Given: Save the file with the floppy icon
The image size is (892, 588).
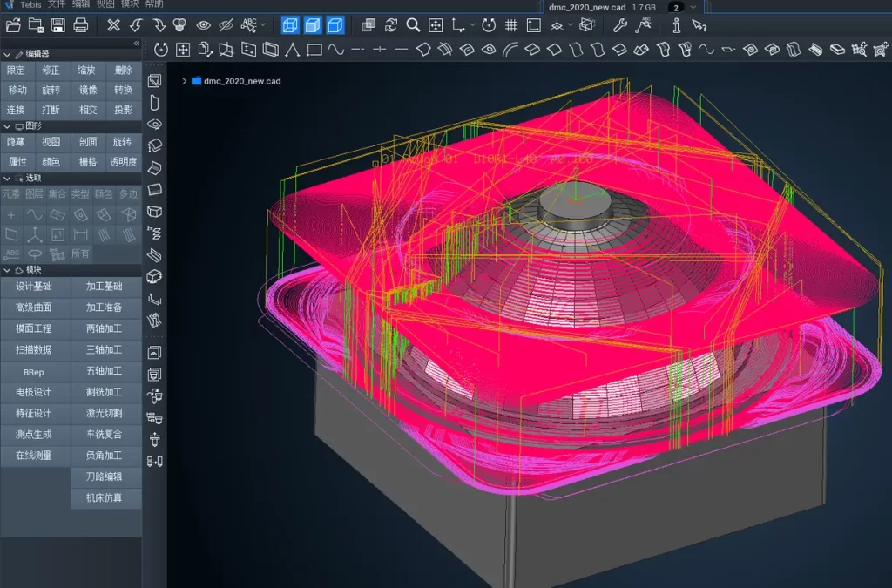Looking at the screenshot, I should [58, 25].
